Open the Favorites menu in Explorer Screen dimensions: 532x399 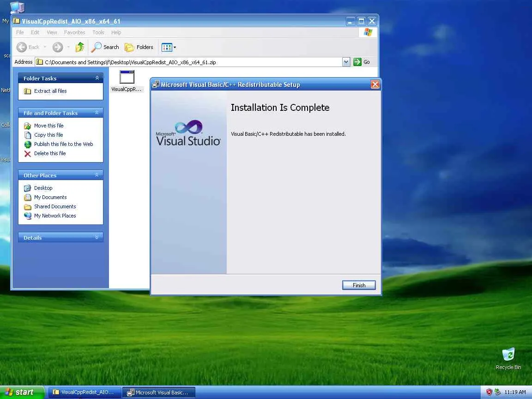[x=75, y=32]
